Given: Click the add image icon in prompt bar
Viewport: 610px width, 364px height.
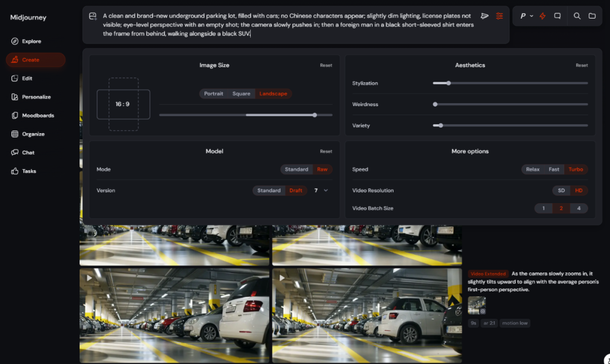Looking at the screenshot, I should [x=93, y=16].
